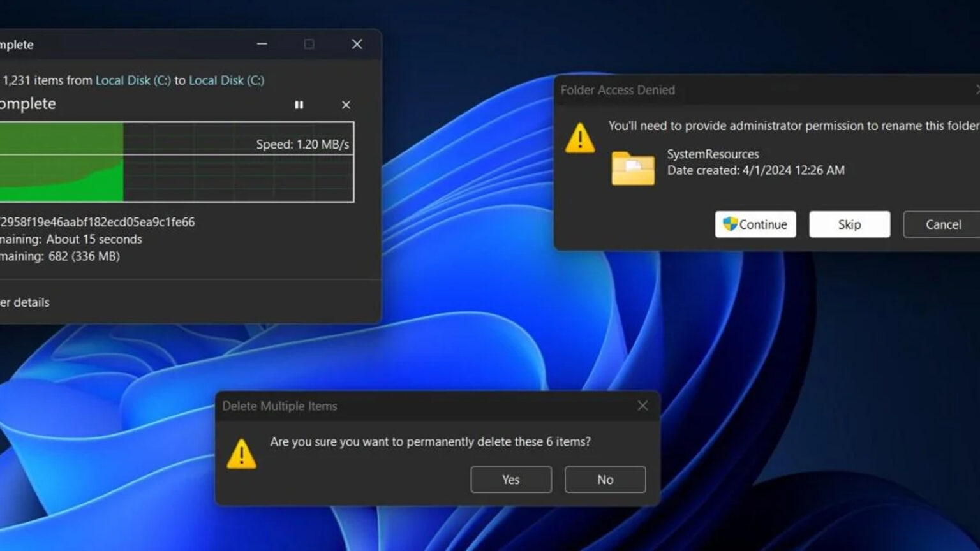Image resolution: width=980 pixels, height=551 pixels.
Task: Click the 'About 15 seconds' time remaining text
Action: pyautogui.click(x=94, y=239)
